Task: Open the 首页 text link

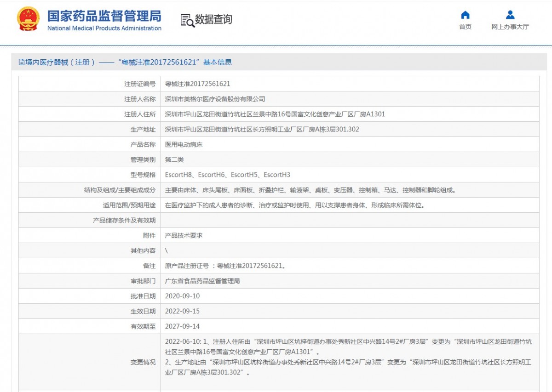Action: (465, 27)
